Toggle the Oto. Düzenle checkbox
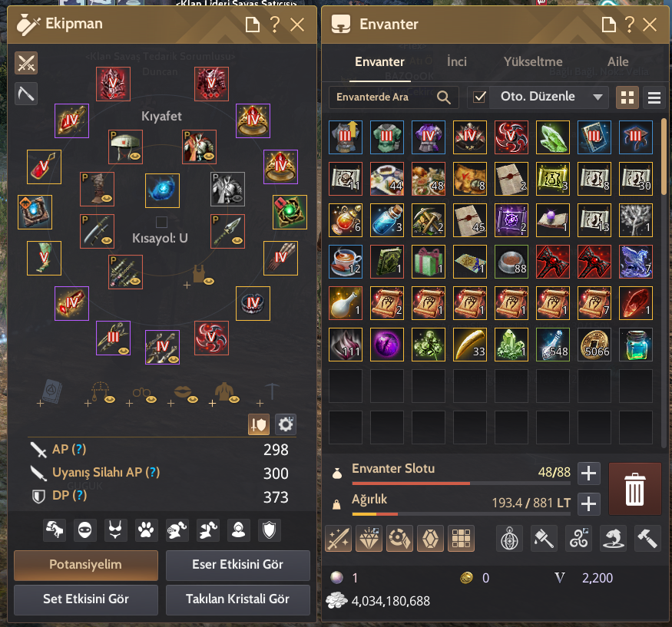This screenshot has width=672, height=627. [479, 97]
